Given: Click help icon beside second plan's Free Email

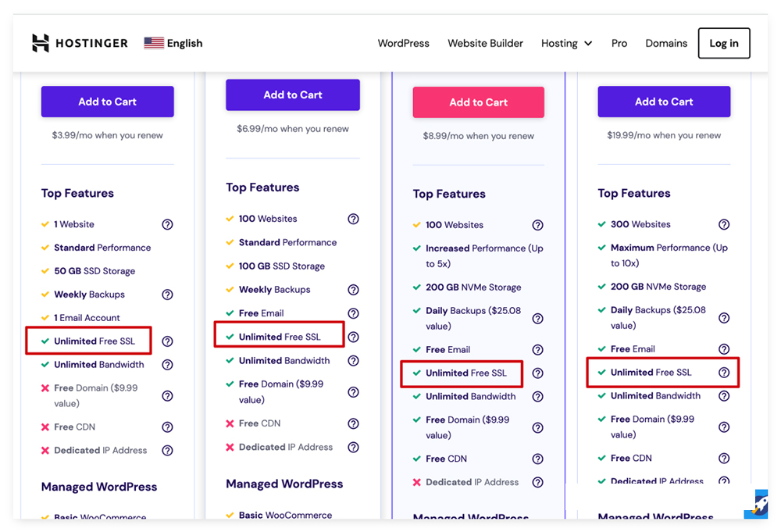Looking at the screenshot, I should (x=353, y=313).
